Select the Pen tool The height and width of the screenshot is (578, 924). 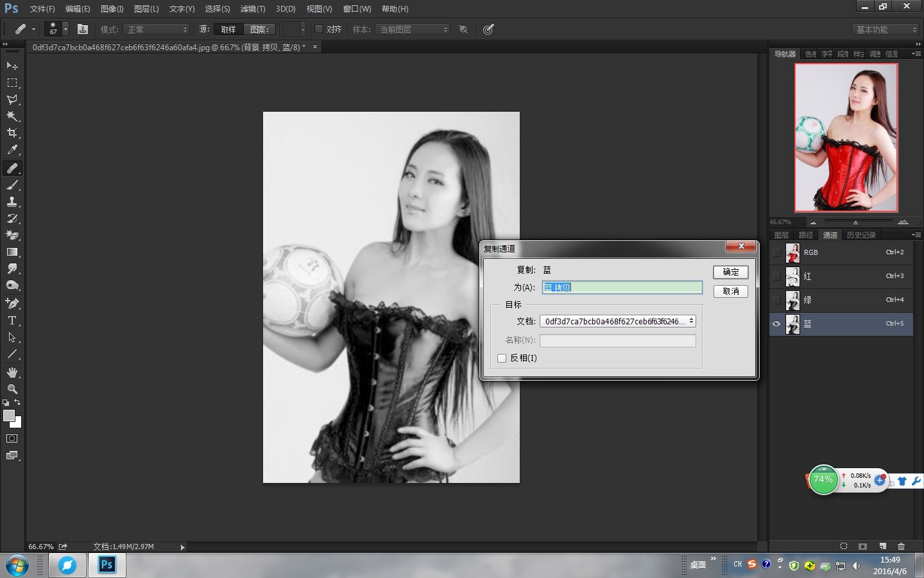(12, 303)
